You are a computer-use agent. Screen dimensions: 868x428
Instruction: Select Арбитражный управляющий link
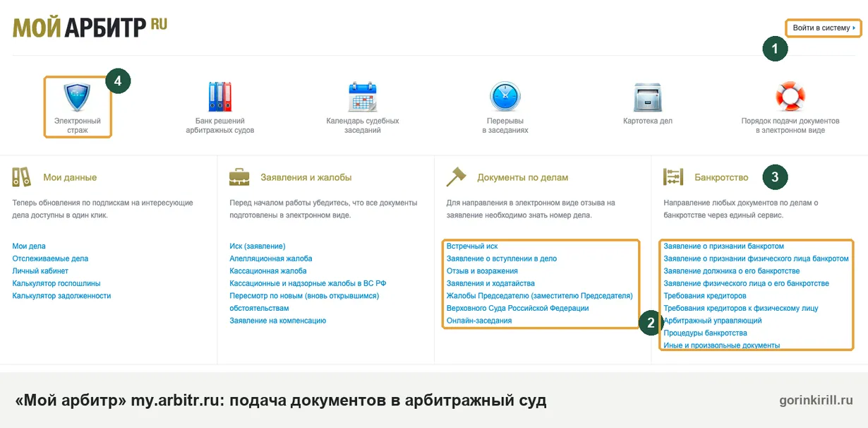[713, 321]
